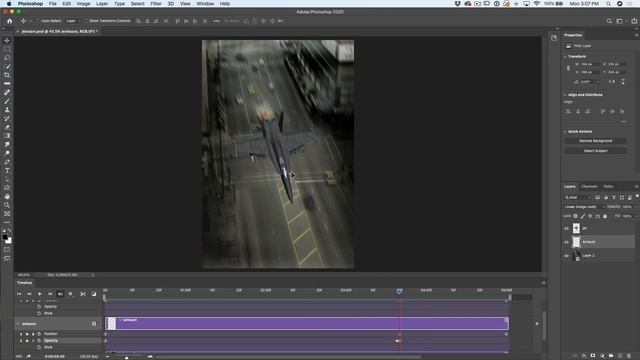Collapse Align and Distribute section
The width and height of the screenshot is (640, 360).
pos(565,95)
